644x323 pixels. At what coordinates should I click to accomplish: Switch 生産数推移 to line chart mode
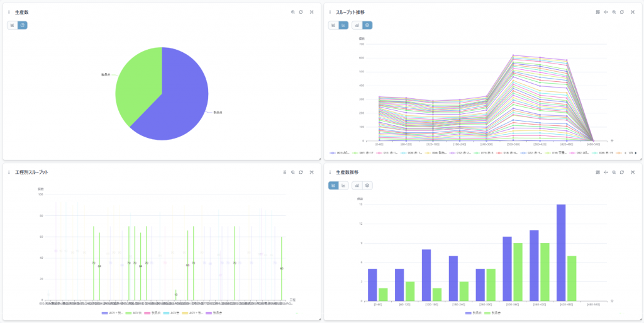(x=344, y=186)
